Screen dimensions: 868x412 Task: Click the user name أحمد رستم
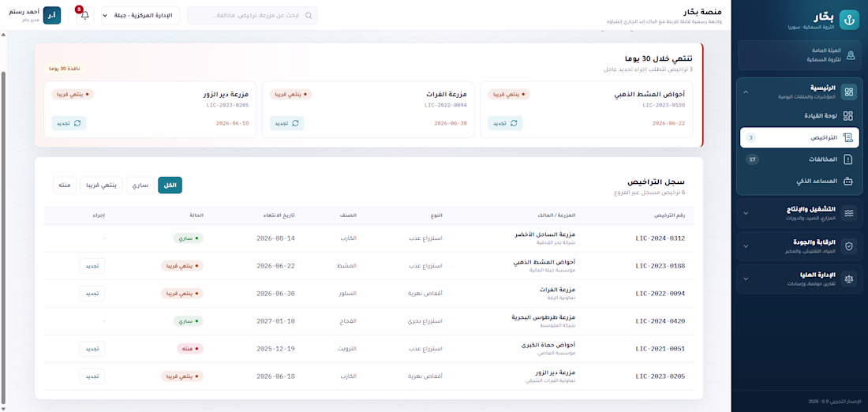(x=23, y=12)
